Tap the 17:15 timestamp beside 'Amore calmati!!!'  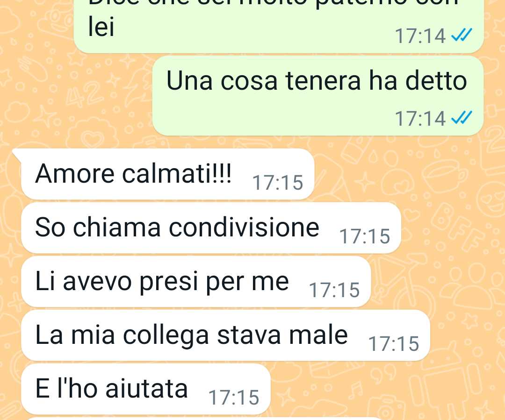click(x=277, y=183)
